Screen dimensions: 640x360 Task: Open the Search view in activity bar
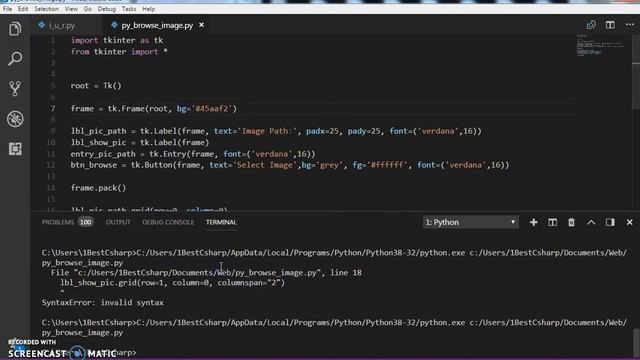tap(15, 58)
